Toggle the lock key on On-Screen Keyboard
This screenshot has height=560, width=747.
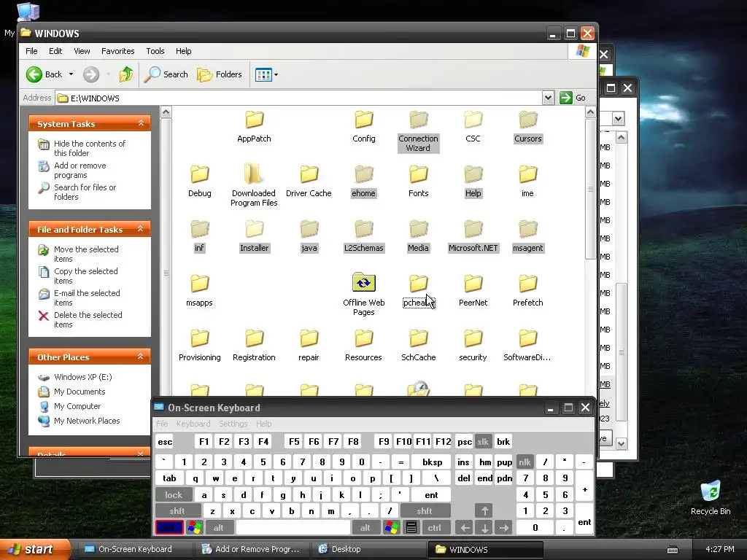click(174, 495)
